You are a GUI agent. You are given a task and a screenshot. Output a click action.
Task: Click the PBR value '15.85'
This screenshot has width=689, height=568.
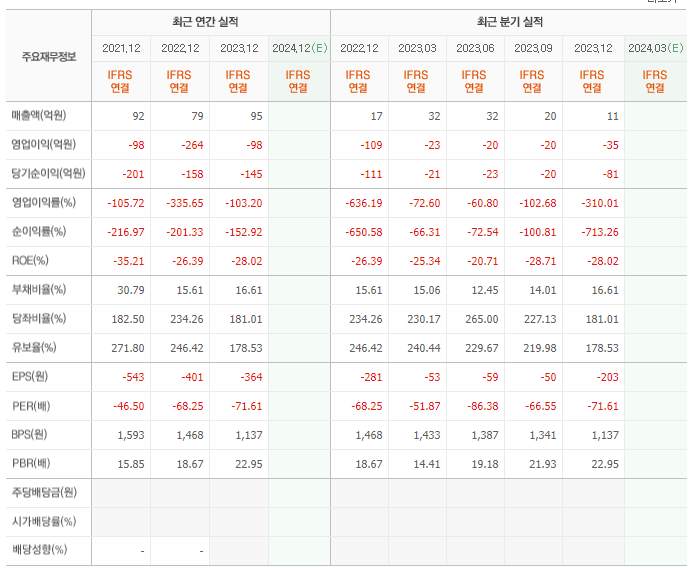[x=131, y=464]
